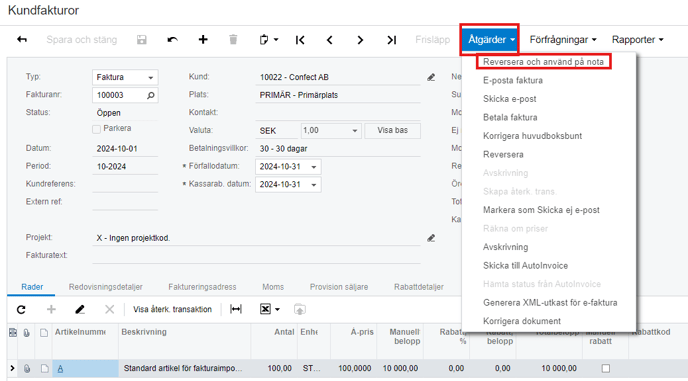The height and width of the screenshot is (381, 688).
Task: Select Generera XML-utkast för e-faktura
Action: [x=550, y=302]
